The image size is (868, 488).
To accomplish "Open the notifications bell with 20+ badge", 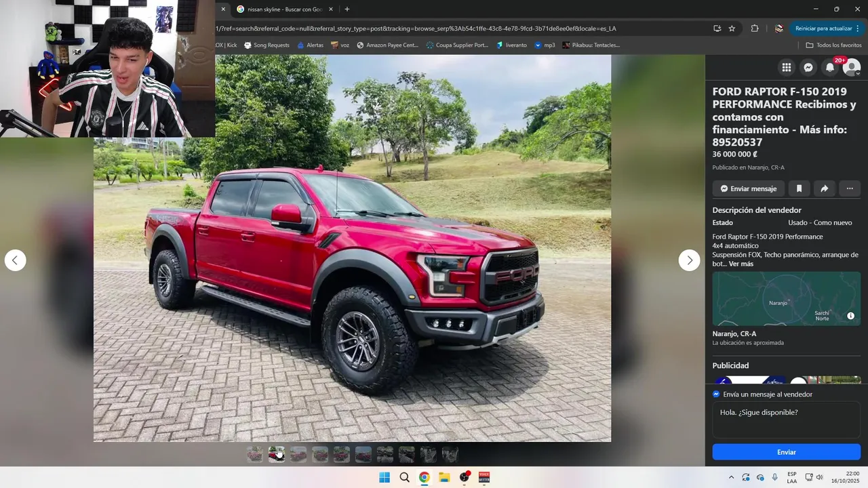I will click(830, 67).
